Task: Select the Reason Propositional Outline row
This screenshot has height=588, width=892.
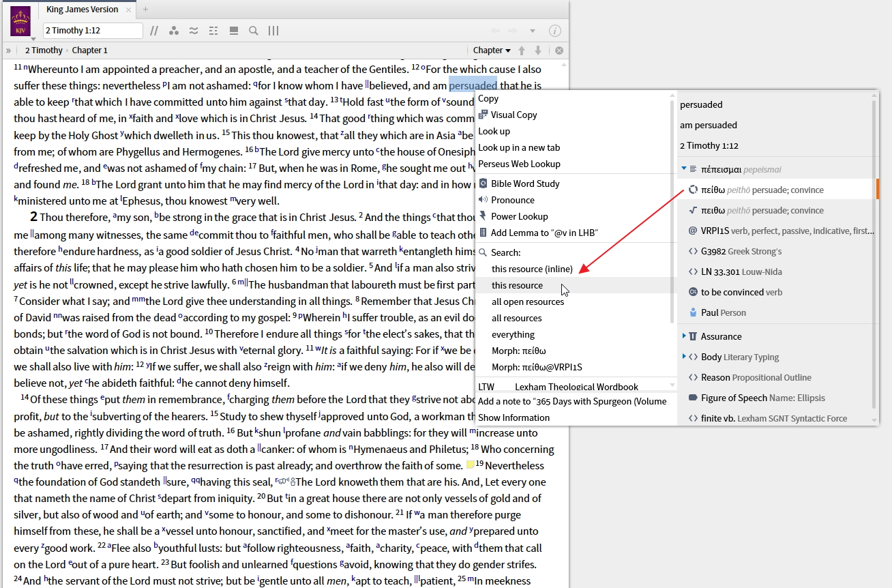Action: click(775, 377)
